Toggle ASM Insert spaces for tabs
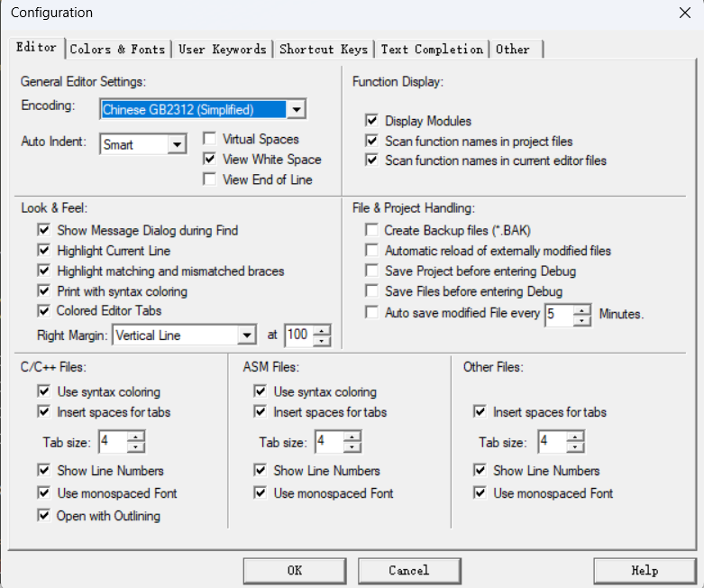Screen dimensions: 704x588 (261, 411)
